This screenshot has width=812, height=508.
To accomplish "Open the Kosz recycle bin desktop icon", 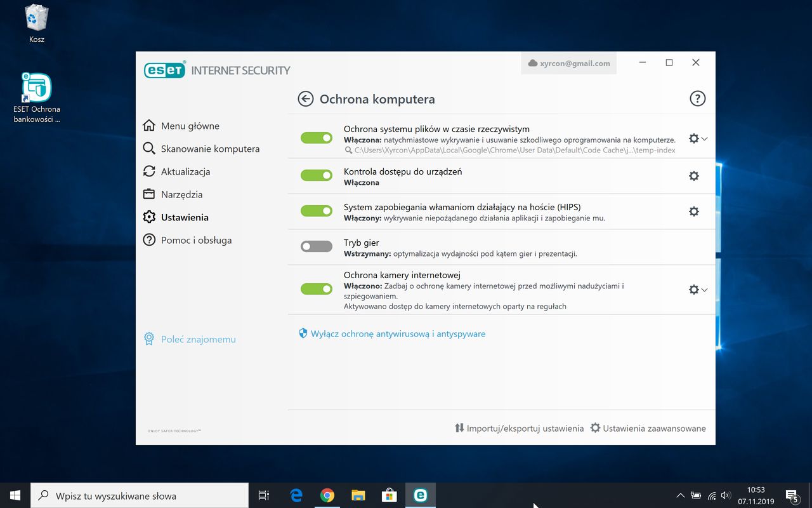I will pos(37,24).
